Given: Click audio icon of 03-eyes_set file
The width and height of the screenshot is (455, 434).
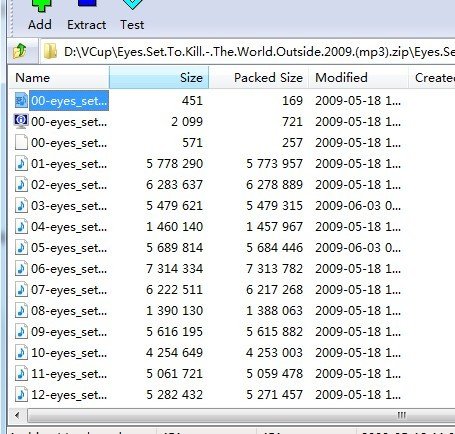Looking at the screenshot, I should click(x=21, y=206).
